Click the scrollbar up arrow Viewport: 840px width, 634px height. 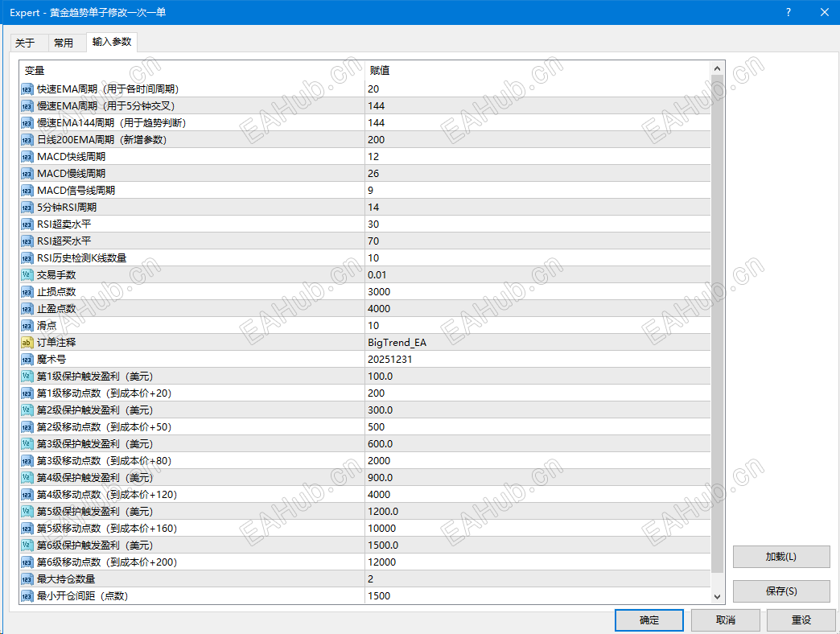point(718,68)
